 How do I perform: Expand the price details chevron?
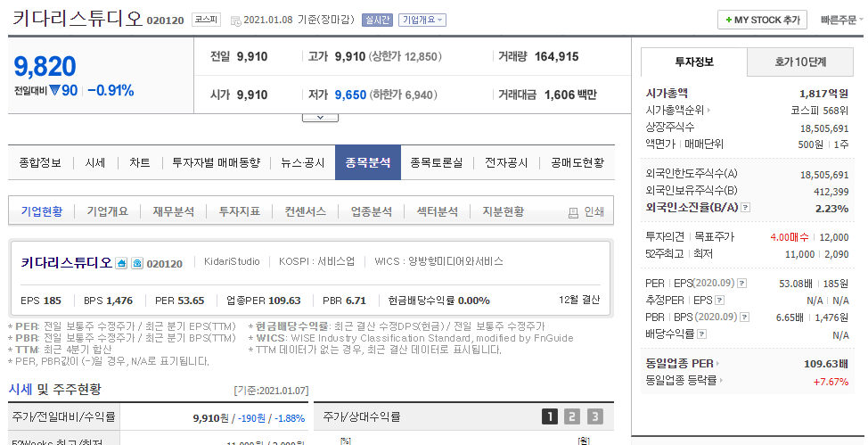(320, 118)
